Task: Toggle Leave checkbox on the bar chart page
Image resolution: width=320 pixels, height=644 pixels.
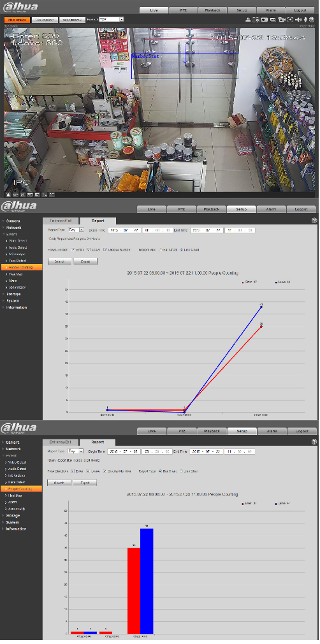Action: (x=88, y=471)
